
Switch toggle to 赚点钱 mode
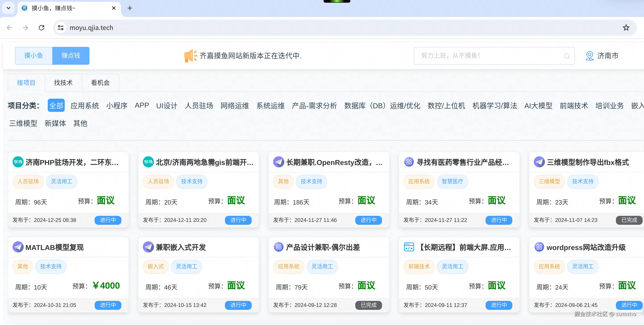click(71, 56)
